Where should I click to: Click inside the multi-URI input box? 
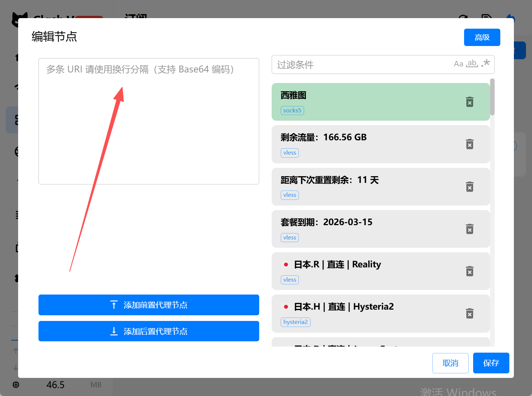point(149,121)
